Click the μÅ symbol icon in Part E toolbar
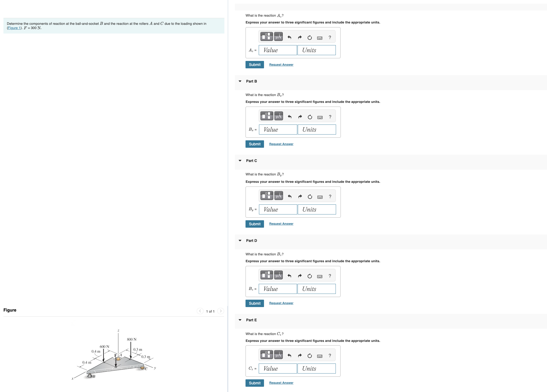The height and width of the screenshot is (392, 547). click(278, 355)
